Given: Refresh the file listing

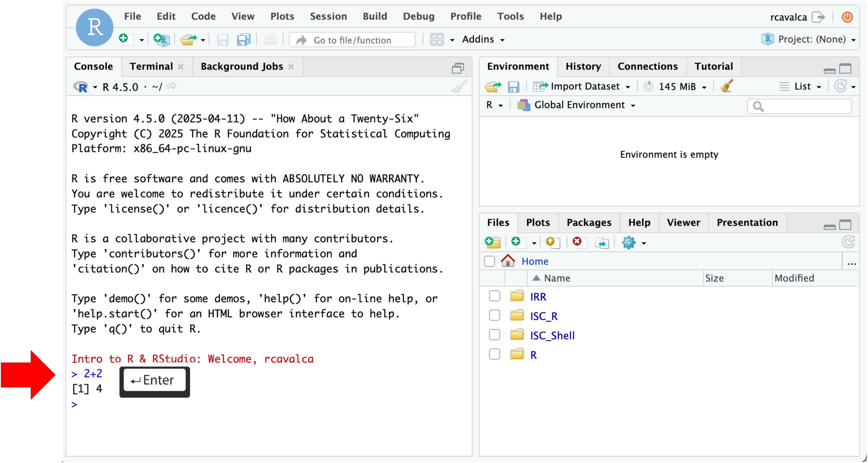Looking at the screenshot, I should coord(848,242).
